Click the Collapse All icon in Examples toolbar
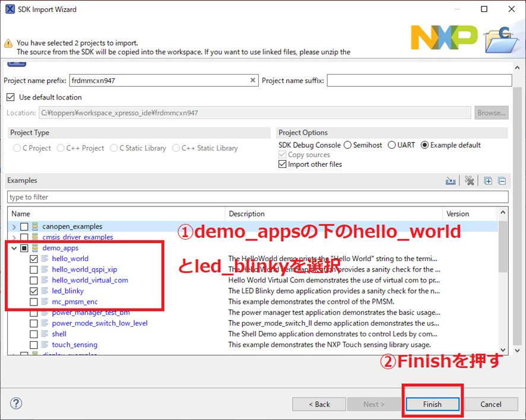This screenshot has width=526, height=420. [502, 181]
